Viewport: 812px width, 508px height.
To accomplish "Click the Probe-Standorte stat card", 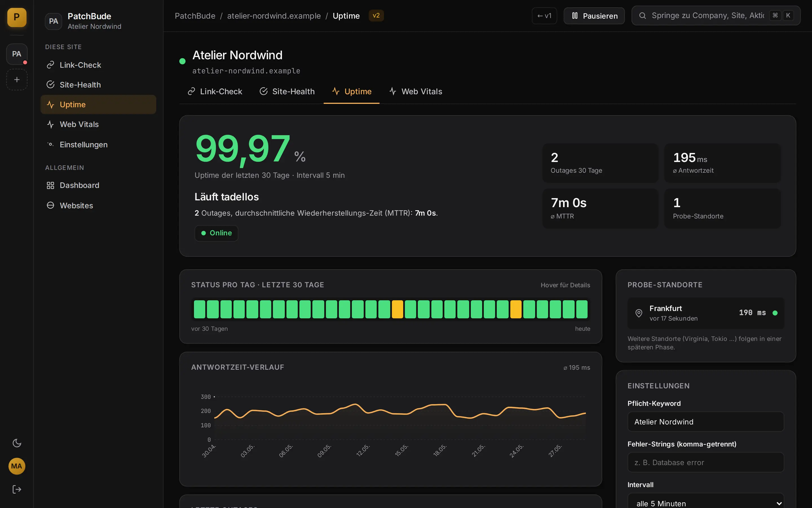I will point(722,208).
